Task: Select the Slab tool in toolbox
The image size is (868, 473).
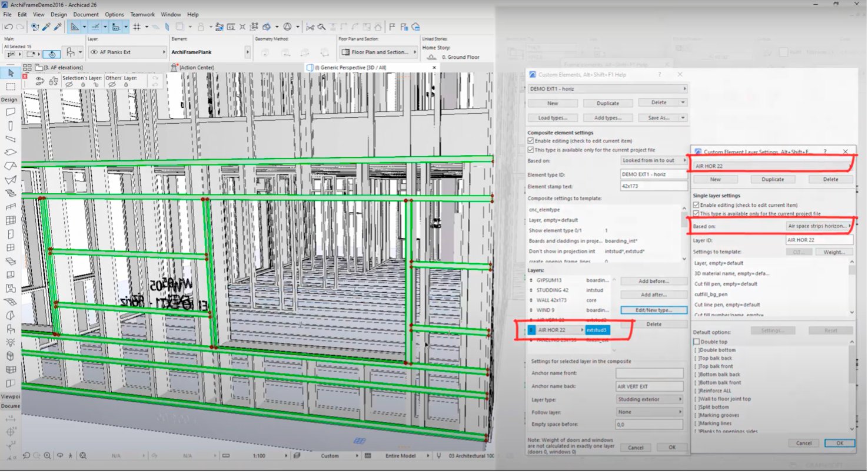Action: pyautogui.click(x=10, y=153)
